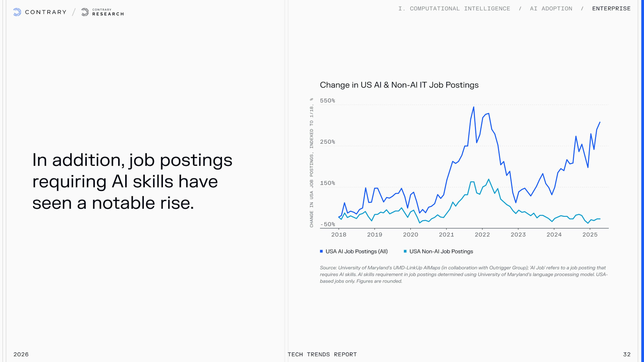Select the Enterprise breadcrumb item
The image size is (644, 362).
point(611,9)
